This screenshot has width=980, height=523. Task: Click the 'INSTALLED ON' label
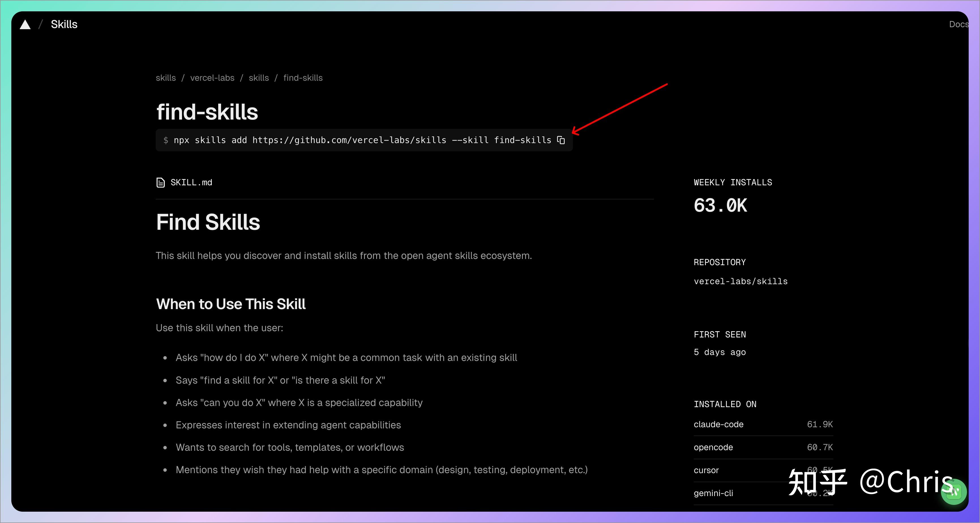(725, 404)
